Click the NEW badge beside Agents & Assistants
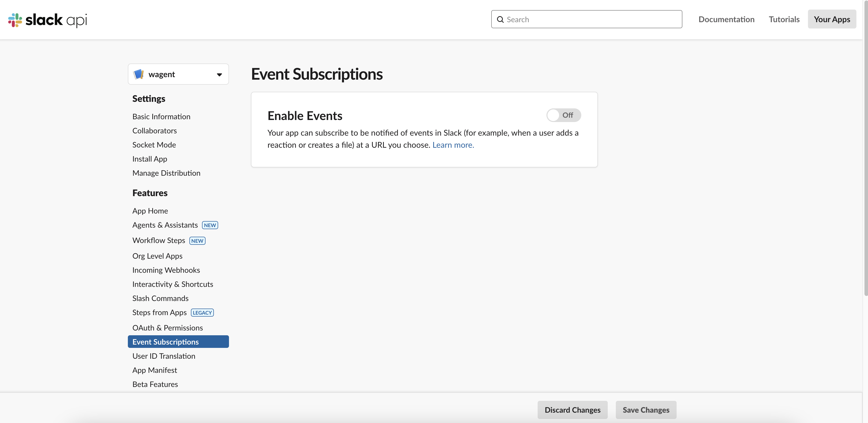868x423 pixels. click(x=210, y=225)
